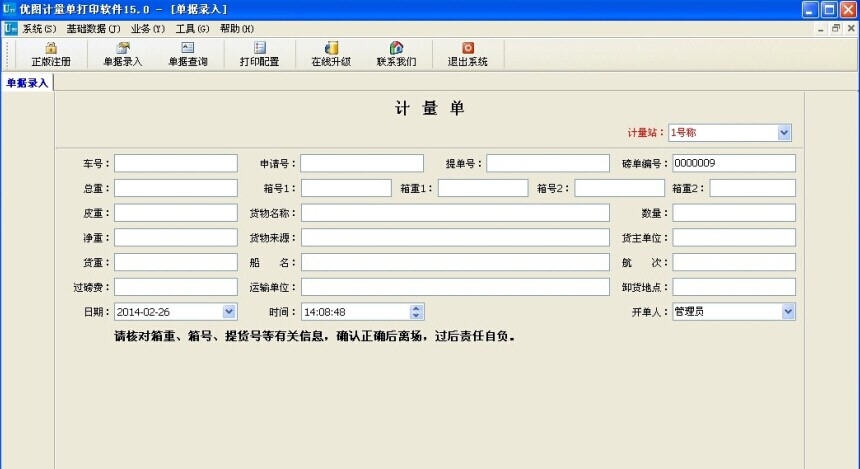
Task: Open the 基础数据(J) menu
Action: 93,29
